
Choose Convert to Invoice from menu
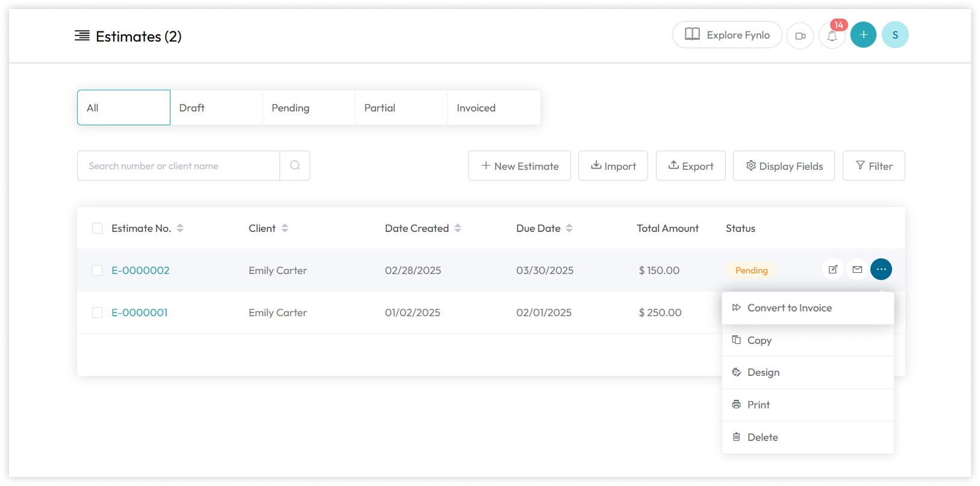808,308
